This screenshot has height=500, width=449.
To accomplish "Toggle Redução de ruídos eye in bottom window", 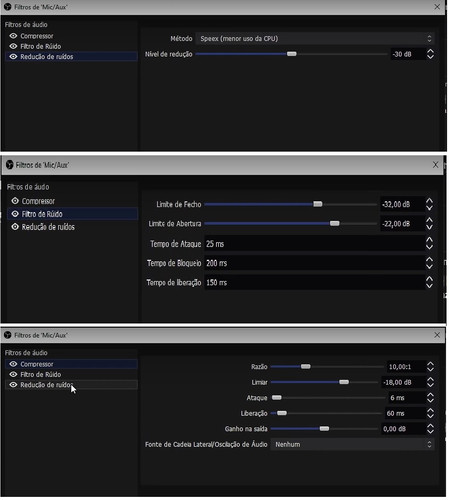I will click(13, 384).
